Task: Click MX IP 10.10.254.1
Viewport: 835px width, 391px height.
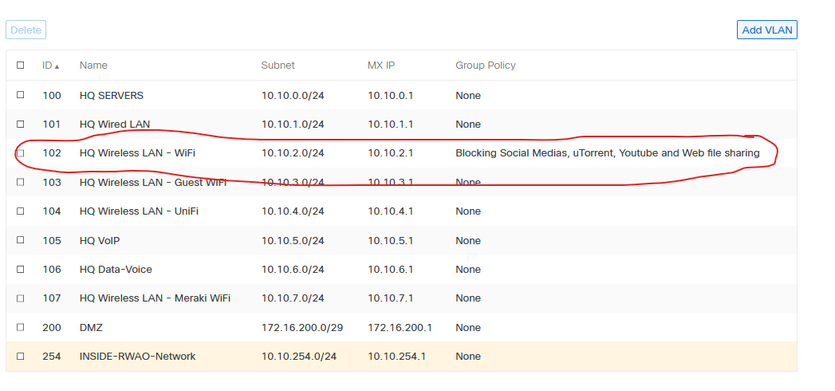Action: 397,356
